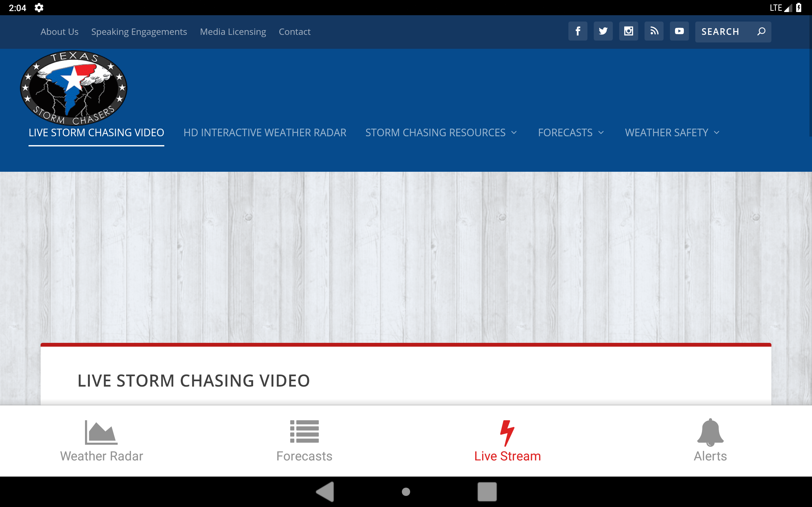Open the Media Licensing link
Screen dimensions: 812x507
click(x=233, y=32)
